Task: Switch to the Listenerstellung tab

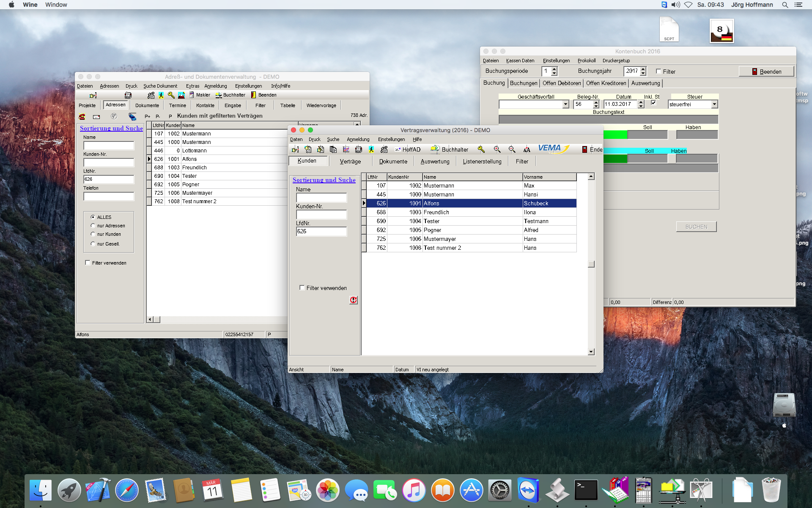Action: 482,162
